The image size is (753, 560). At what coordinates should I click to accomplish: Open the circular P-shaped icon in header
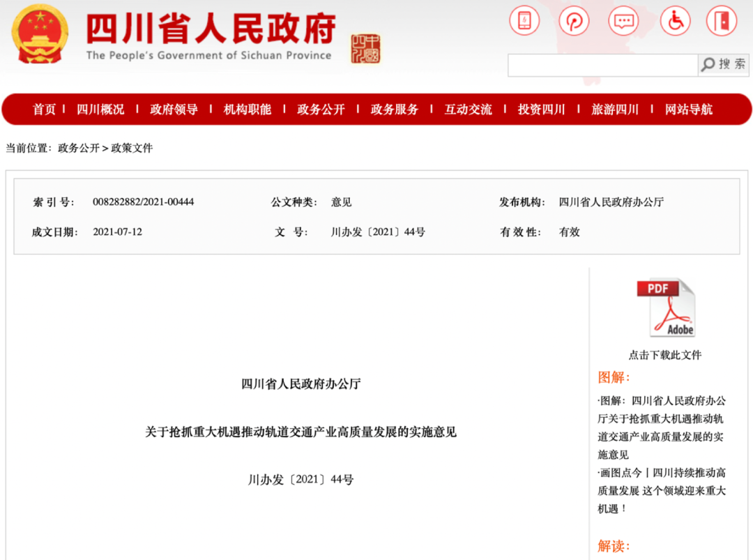click(574, 21)
